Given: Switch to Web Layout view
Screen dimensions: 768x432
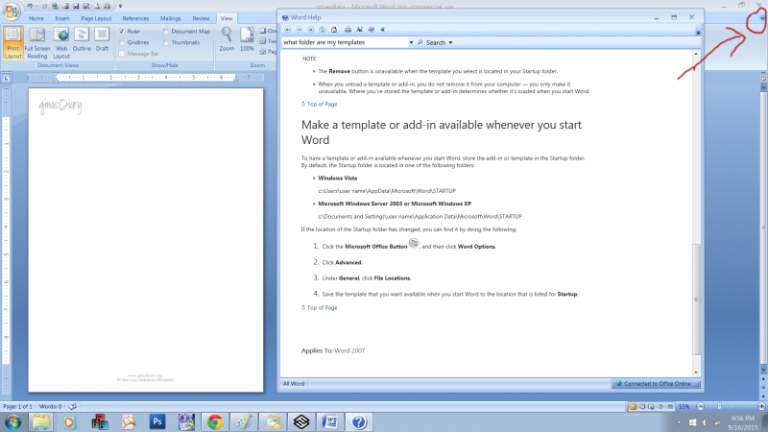Looking at the screenshot, I should point(61,43).
